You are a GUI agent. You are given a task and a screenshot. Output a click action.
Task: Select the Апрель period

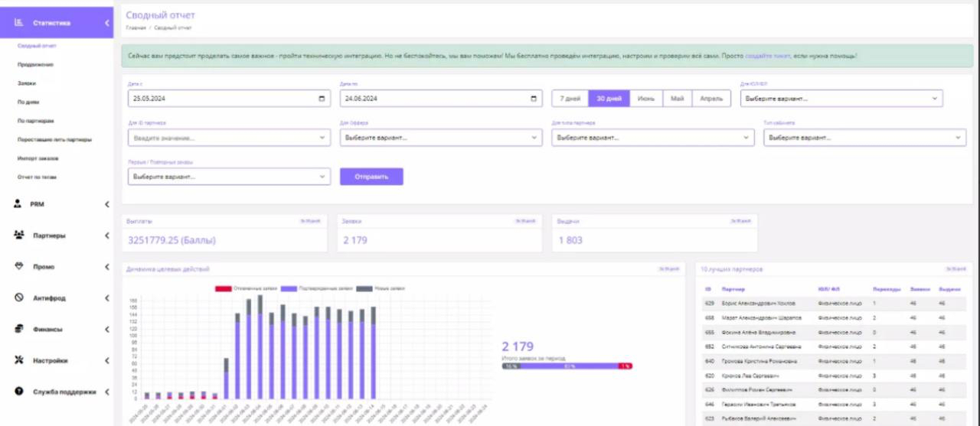click(x=711, y=99)
